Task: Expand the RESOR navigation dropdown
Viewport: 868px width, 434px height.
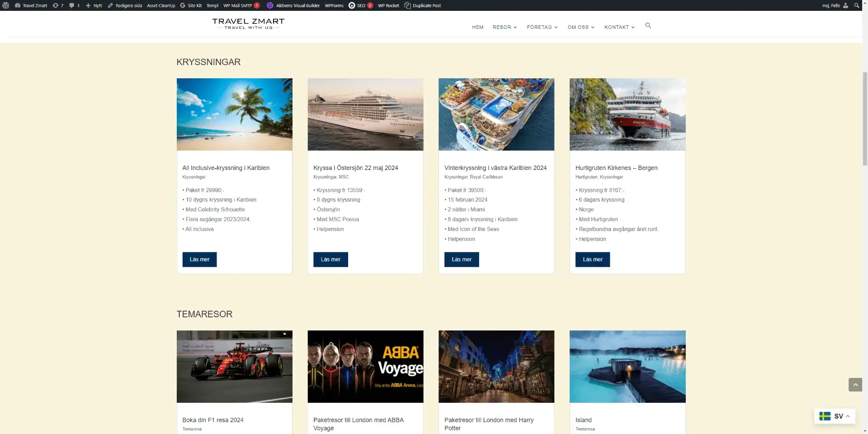Action: pos(505,27)
